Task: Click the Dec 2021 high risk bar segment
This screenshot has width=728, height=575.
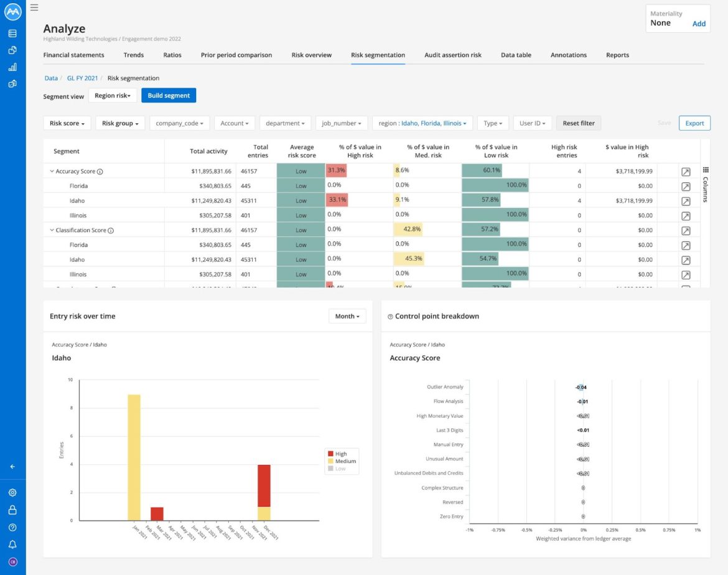Action: tap(264, 486)
